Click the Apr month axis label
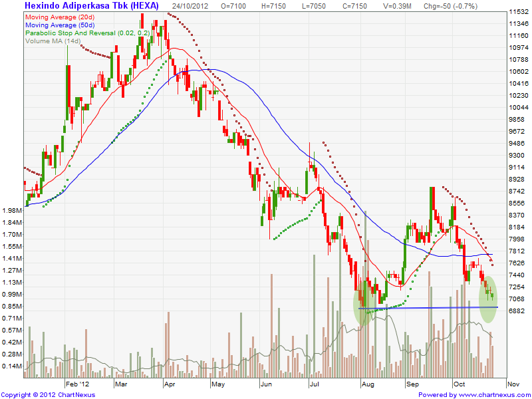 coord(170,384)
